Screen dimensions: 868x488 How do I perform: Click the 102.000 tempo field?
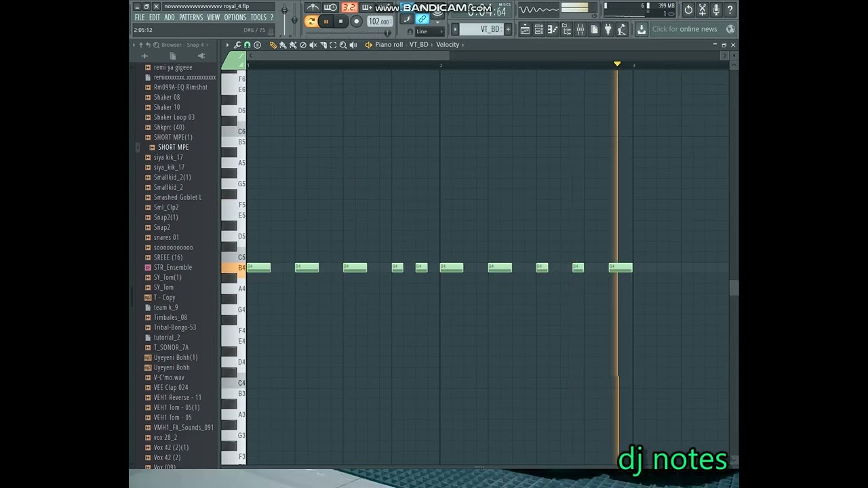click(x=380, y=22)
